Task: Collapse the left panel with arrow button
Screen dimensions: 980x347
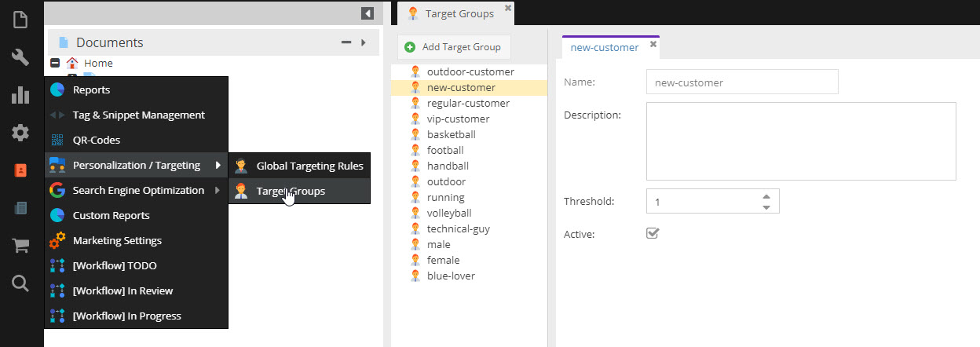Action: [x=367, y=13]
